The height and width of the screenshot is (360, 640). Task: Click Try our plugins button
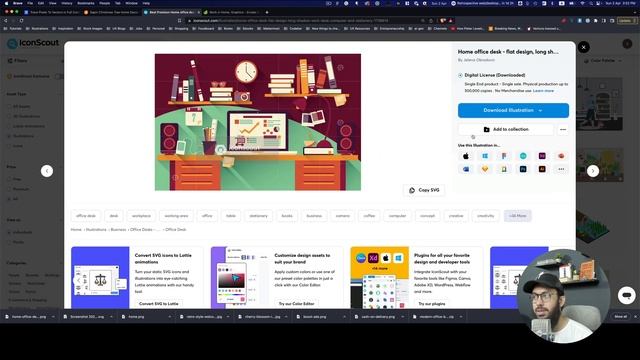tap(432, 304)
